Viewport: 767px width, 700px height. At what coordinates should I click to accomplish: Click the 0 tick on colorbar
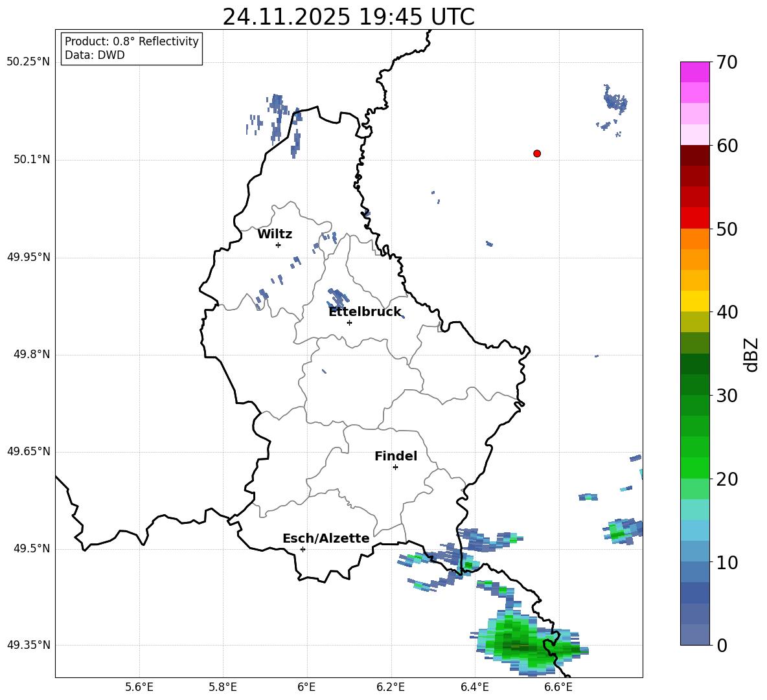(722, 645)
